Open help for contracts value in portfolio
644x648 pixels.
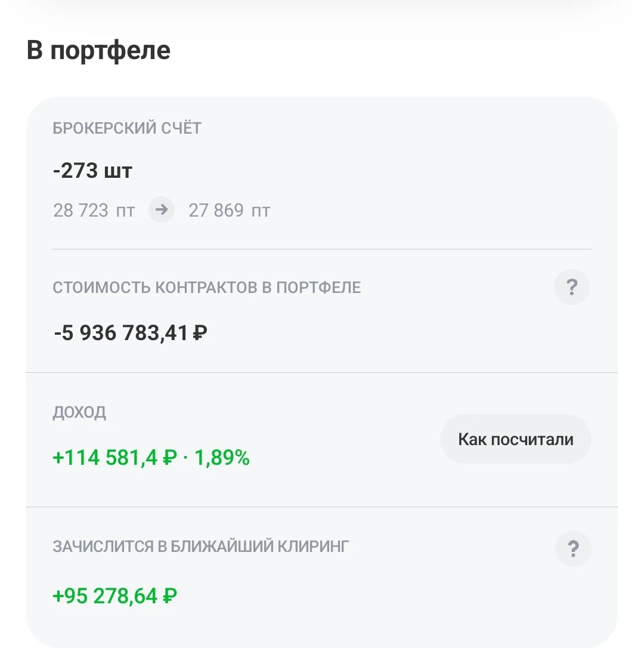point(571,287)
